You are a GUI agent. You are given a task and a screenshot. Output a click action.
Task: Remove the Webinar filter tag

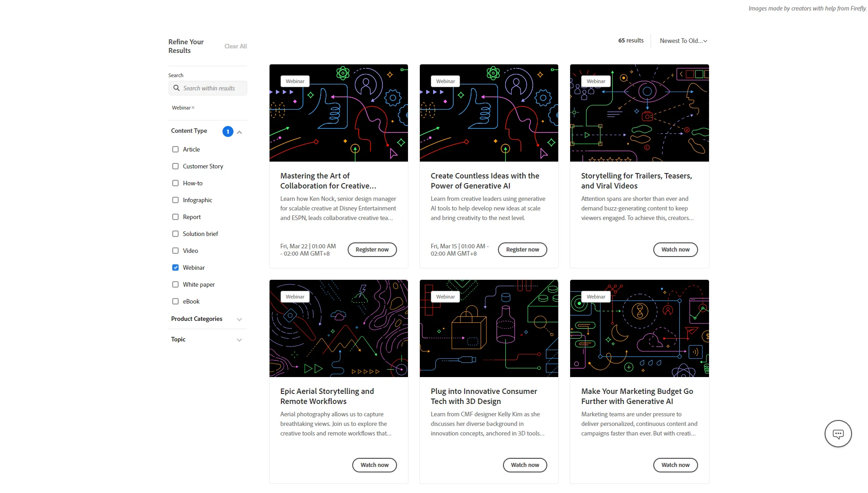click(193, 107)
